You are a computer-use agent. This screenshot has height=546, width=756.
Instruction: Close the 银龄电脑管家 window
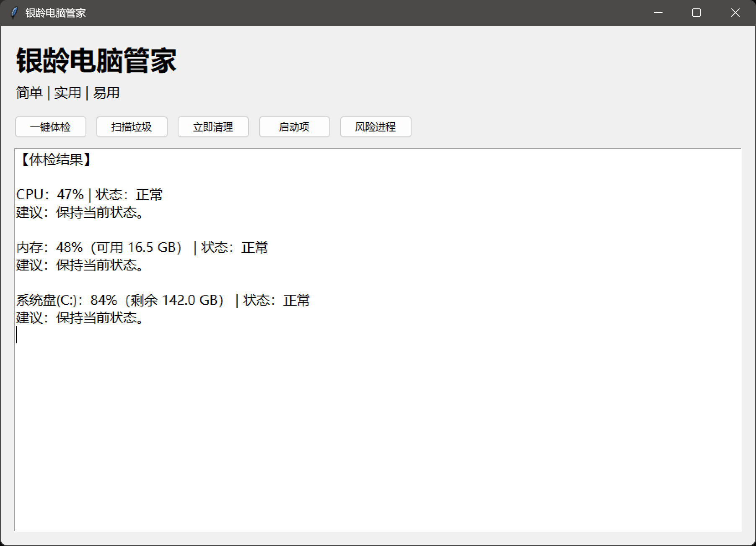pyautogui.click(x=735, y=13)
